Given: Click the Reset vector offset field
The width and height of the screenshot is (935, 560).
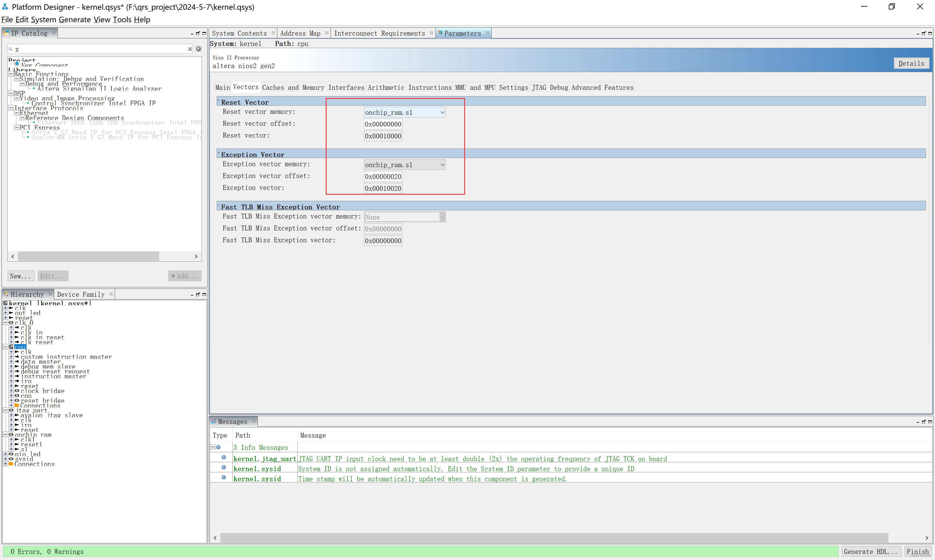Looking at the screenshot, I should tap(383, 124).
